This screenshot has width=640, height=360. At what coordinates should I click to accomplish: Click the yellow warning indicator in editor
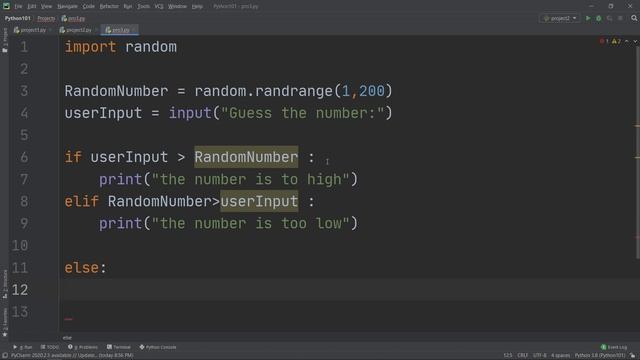tap(616, 41)
